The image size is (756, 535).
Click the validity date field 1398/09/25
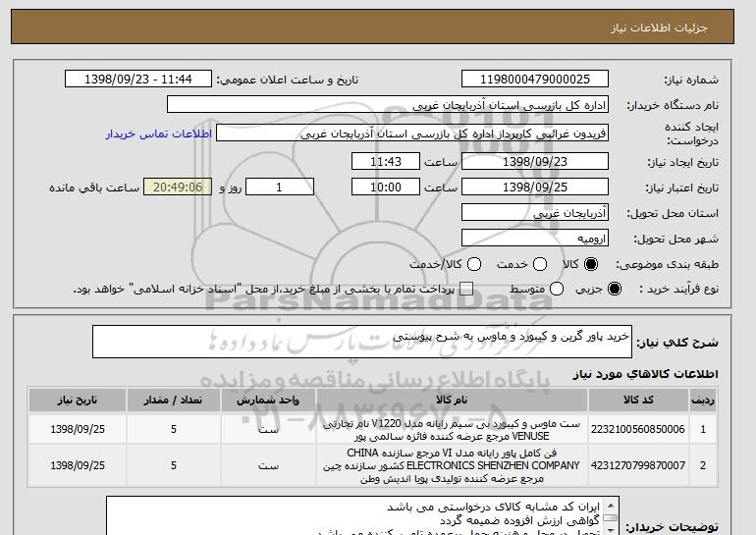coord(535,187)
